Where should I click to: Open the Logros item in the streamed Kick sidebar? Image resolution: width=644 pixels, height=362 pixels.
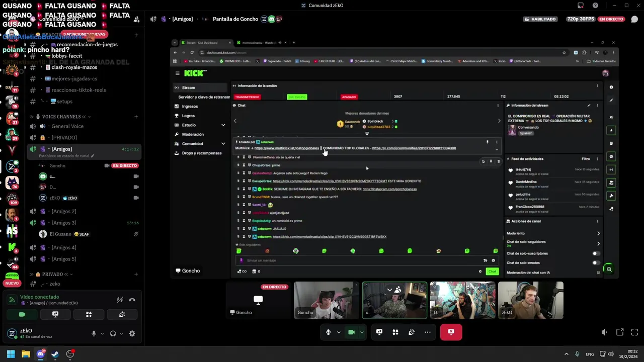tap(188, 116)
